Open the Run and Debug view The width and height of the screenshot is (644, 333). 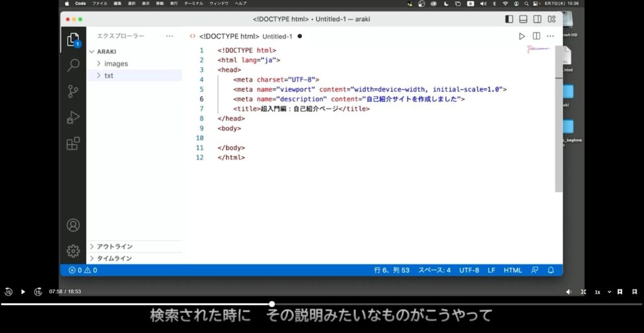pos(74,117)
